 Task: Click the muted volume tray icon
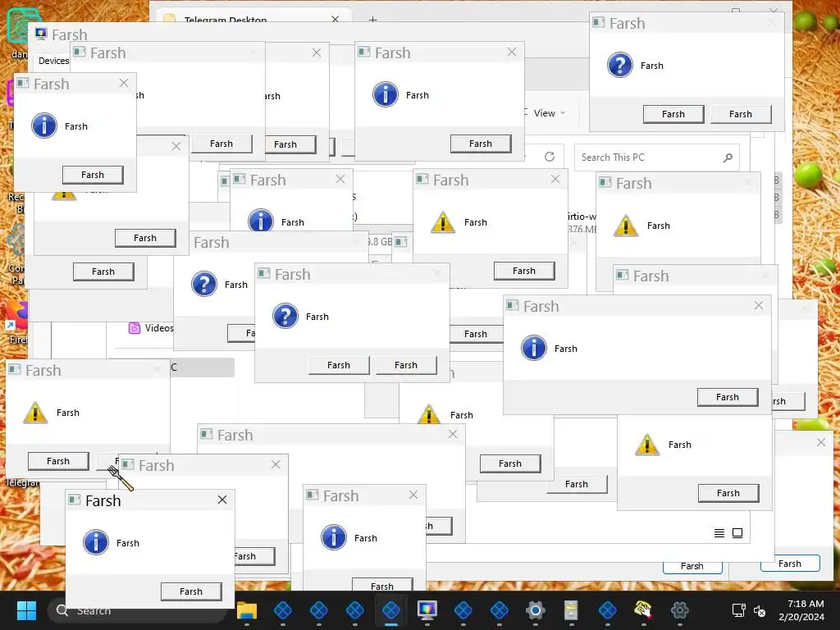[x=760, y=610]
